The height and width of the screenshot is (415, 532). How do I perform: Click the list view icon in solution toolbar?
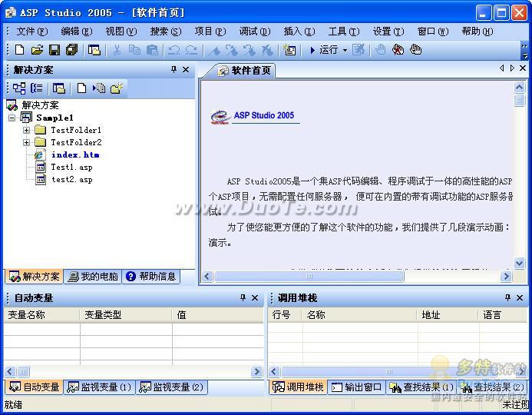click(37, 88)
